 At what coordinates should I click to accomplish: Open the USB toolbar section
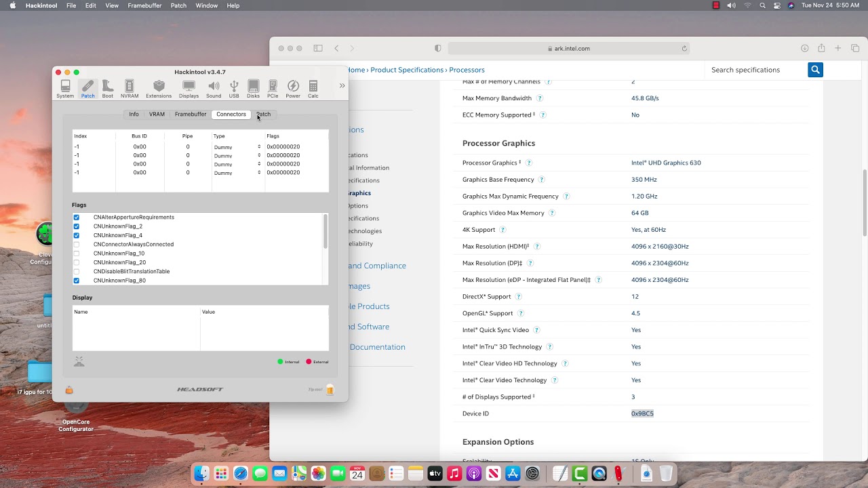point(234,89)
